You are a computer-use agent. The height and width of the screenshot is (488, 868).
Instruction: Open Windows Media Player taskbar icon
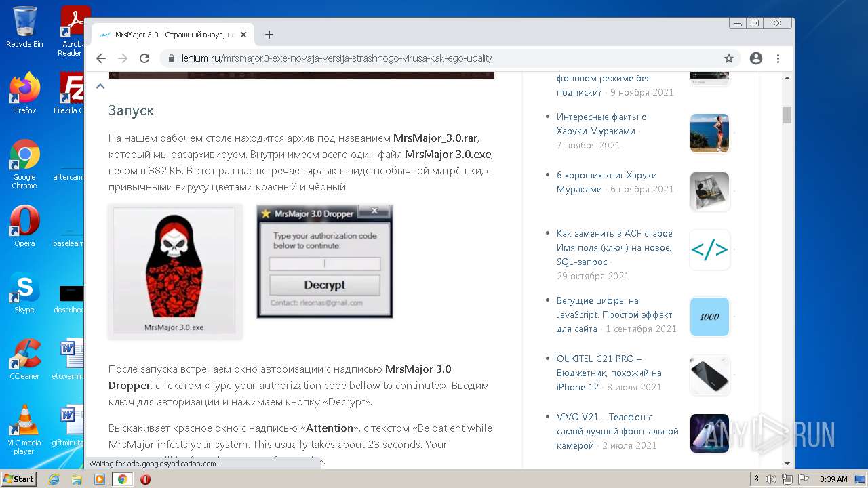point(100,479)
